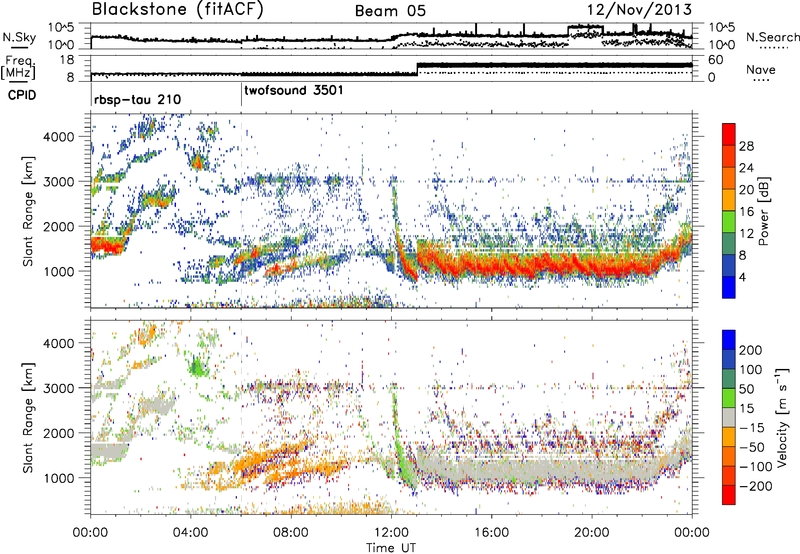Click the 'Blackstone (fitACF)' title text
Image resolution: width=800 pixels, height=554 pixels.
pos(178,10)
